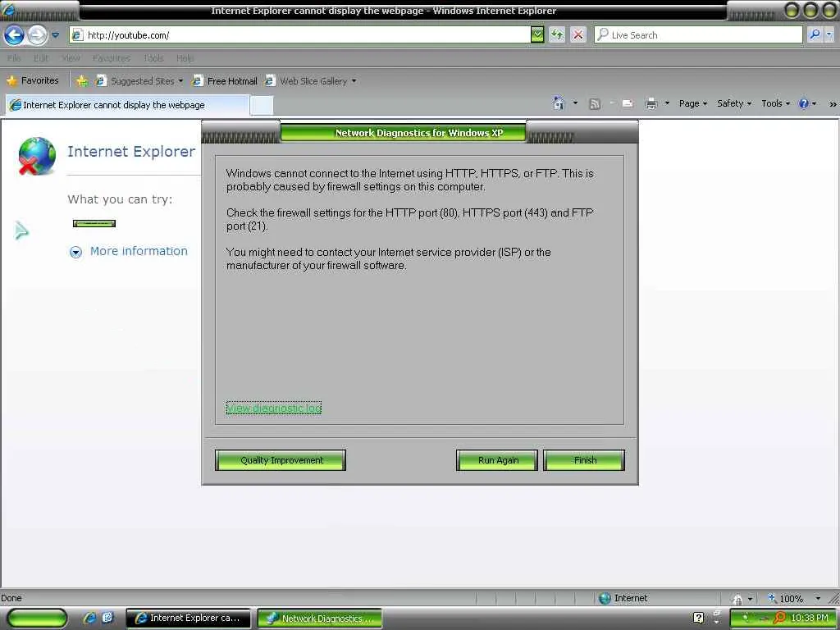Click the Add to Favorites Bar star icon
Screen dimensions: 840x630
pyautogui.click(x=81, y=81)
